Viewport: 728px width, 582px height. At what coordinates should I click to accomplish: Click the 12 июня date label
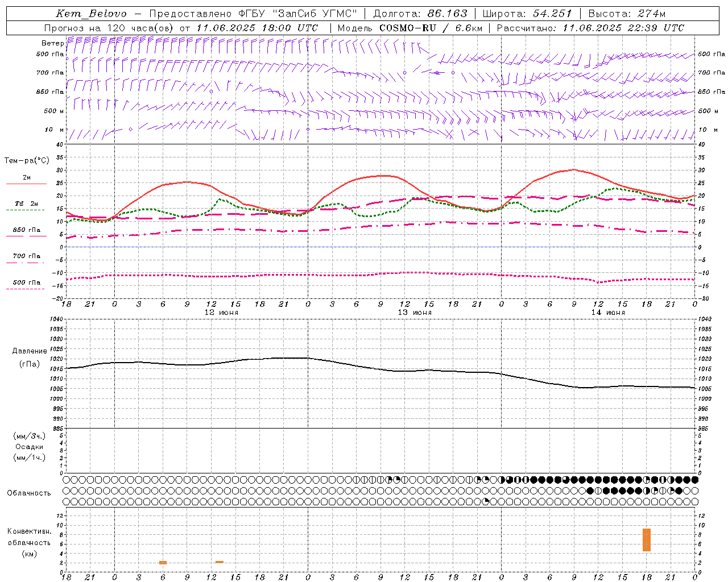(x=221, y=313)
